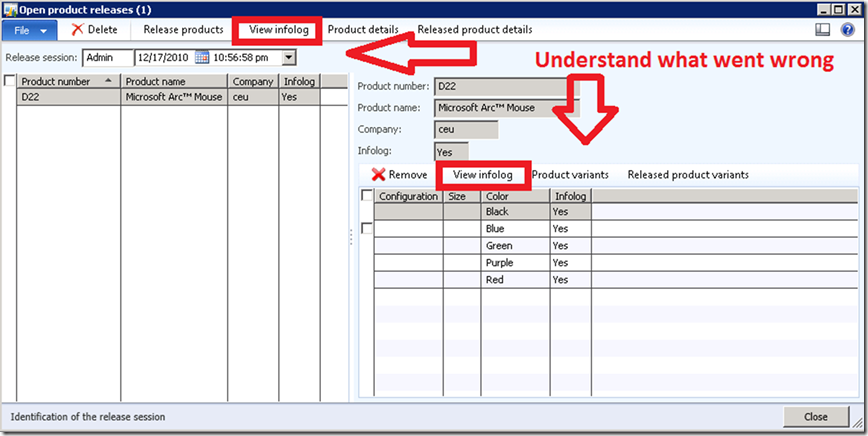Click Release products in the toolbar
Viewport: 868px width, 436px height.
click(x=183, y=30)
